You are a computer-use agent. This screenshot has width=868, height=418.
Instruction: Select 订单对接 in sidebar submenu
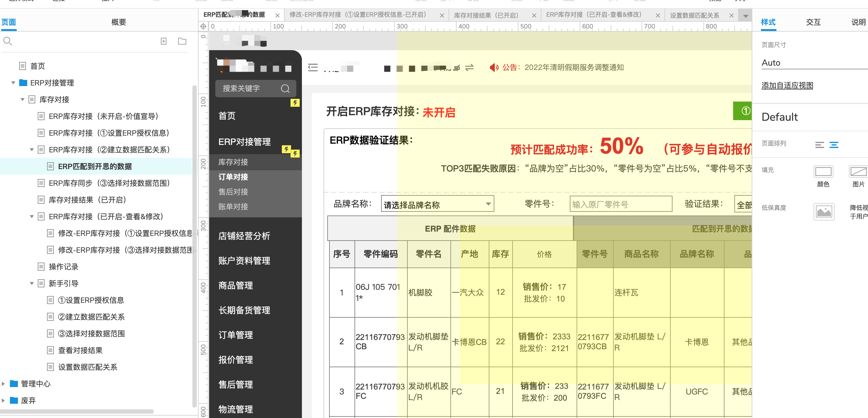(233, 177)
